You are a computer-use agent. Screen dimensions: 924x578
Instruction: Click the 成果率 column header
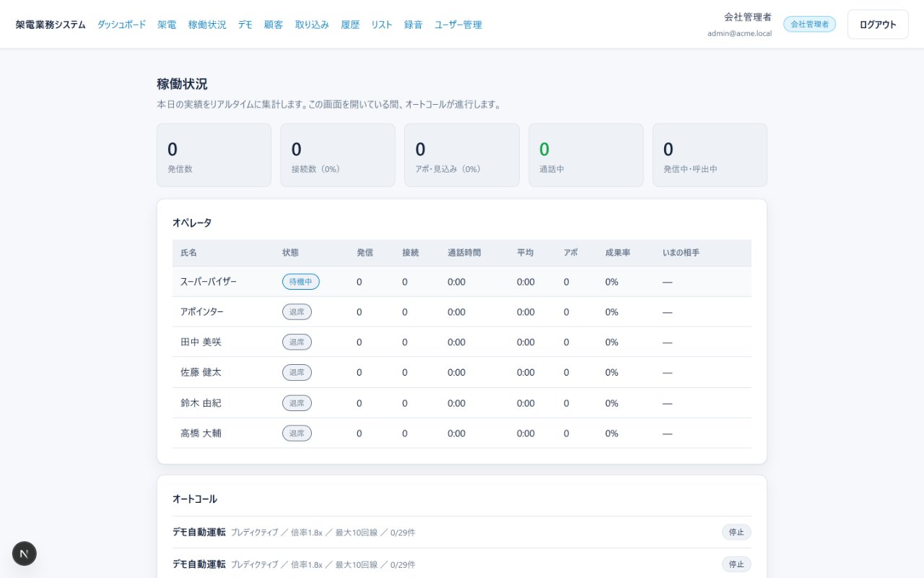pyautogui.click(x=618, y=253)
